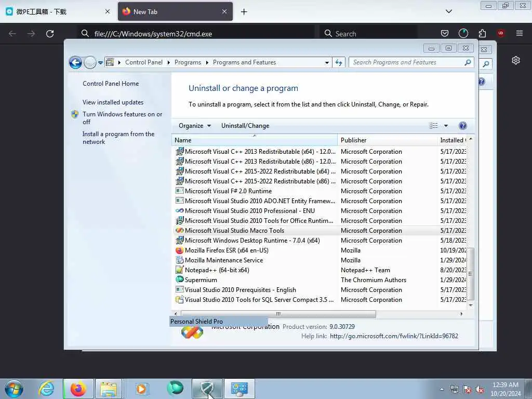Click horizontal scroll right arrow of program list

[461, 314]
